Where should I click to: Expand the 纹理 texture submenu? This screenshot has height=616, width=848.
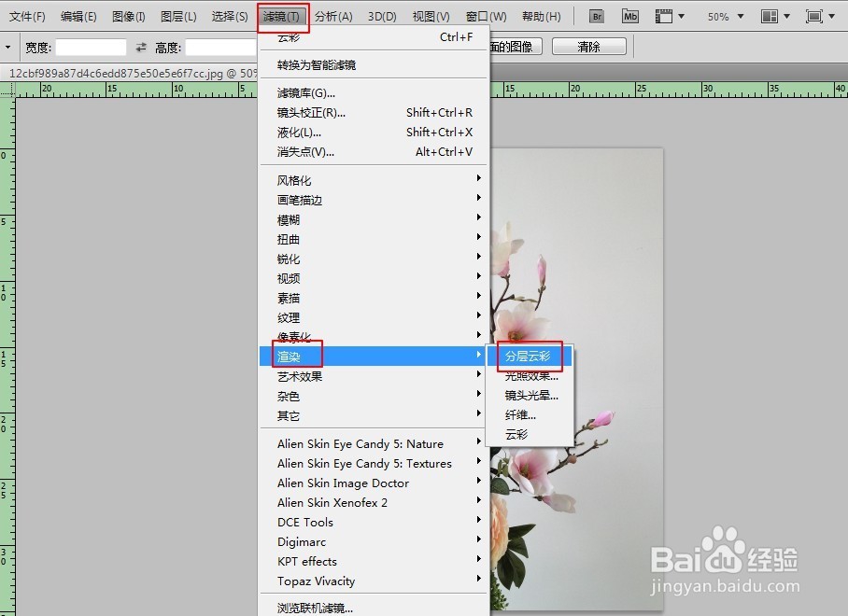pos(374,317)
